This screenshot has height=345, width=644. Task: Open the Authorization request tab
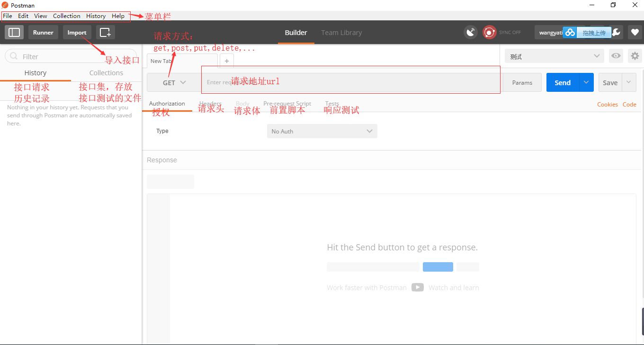pos(167,103)
